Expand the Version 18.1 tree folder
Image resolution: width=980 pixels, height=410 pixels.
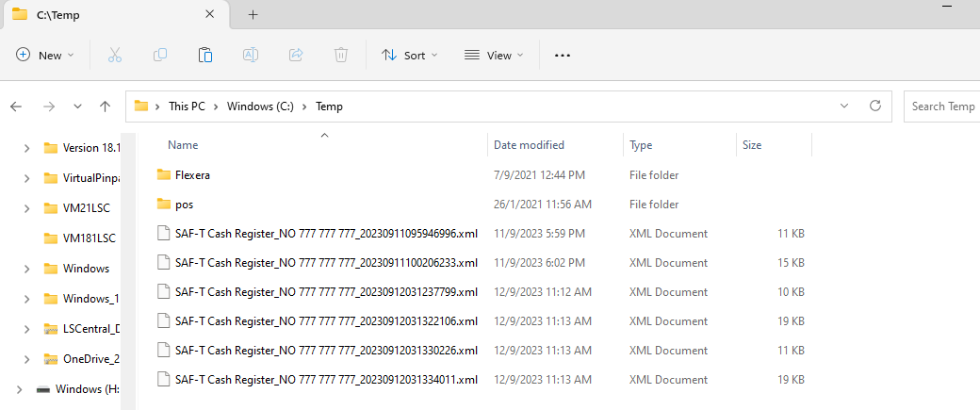(x=25, y=148)
